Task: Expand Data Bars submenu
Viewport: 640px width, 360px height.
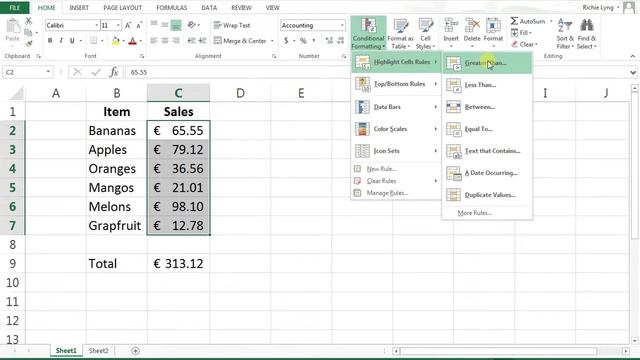Action: click(396, 107)
